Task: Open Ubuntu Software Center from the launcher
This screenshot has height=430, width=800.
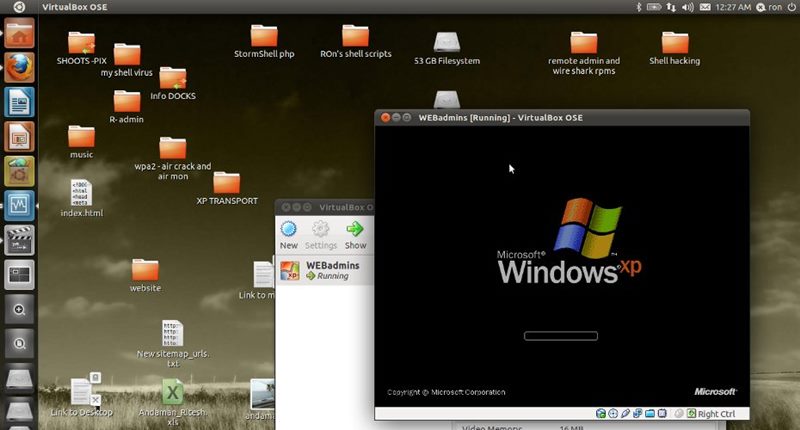Action: click(x=19, y=171)
